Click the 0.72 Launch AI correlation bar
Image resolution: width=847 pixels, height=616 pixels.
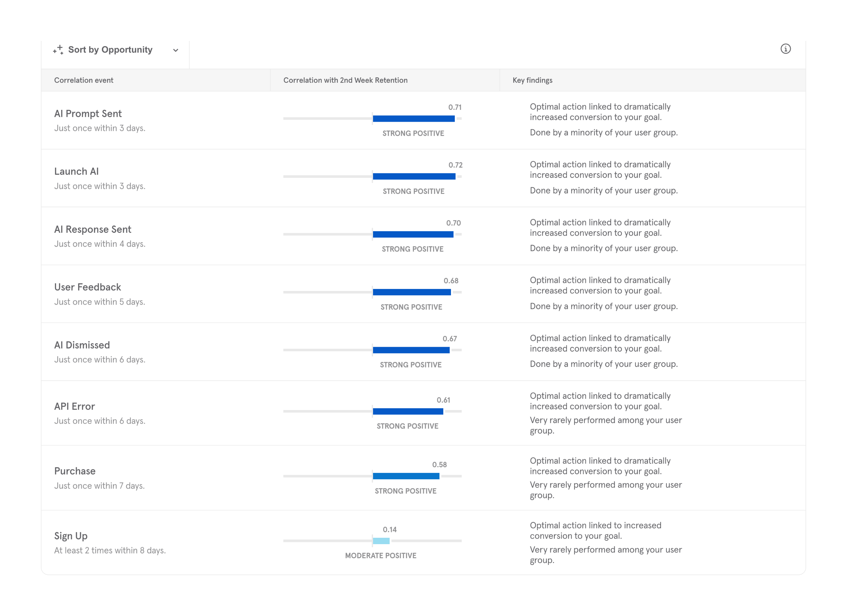tap(414, 176)
